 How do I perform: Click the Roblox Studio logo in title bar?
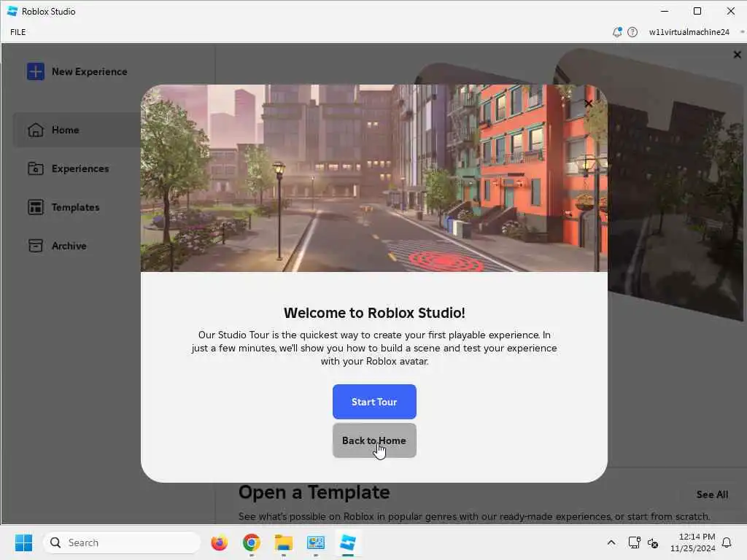point(12,11)
